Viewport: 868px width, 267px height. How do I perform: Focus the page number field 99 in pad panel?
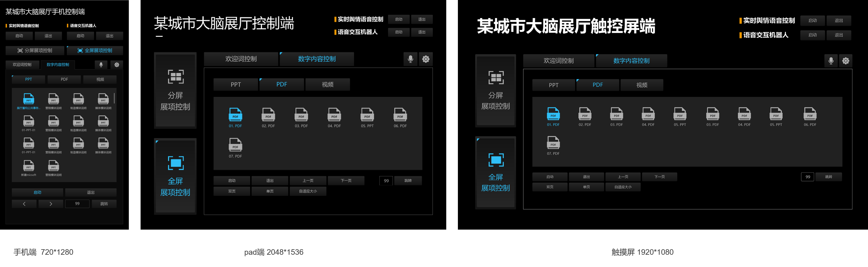(386, 181)
